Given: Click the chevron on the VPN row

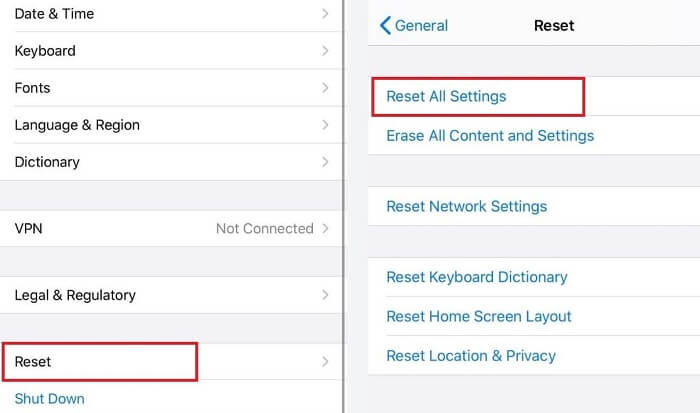Looking at the screenshot, I should [325, 228].
